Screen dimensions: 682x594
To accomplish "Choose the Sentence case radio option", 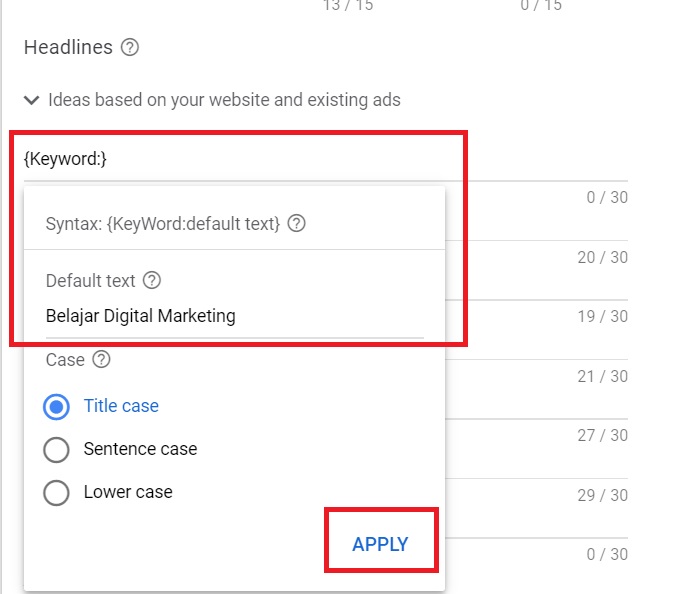I will tap(57, 449).
